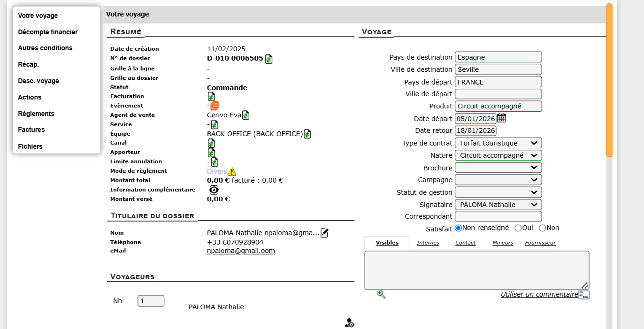Select the Non renseigné radio for Satisfait
644x329 pixels.
[x=459, y=228]
